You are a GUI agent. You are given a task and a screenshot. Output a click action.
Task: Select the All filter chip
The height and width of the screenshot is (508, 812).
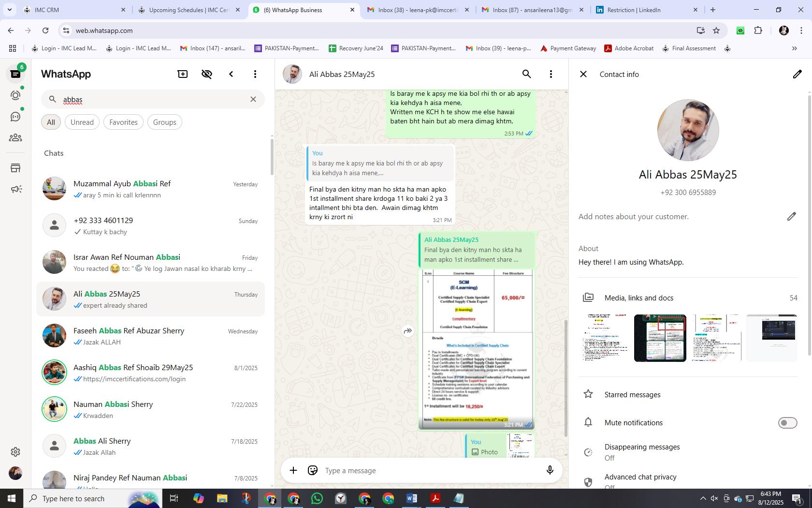51,122
